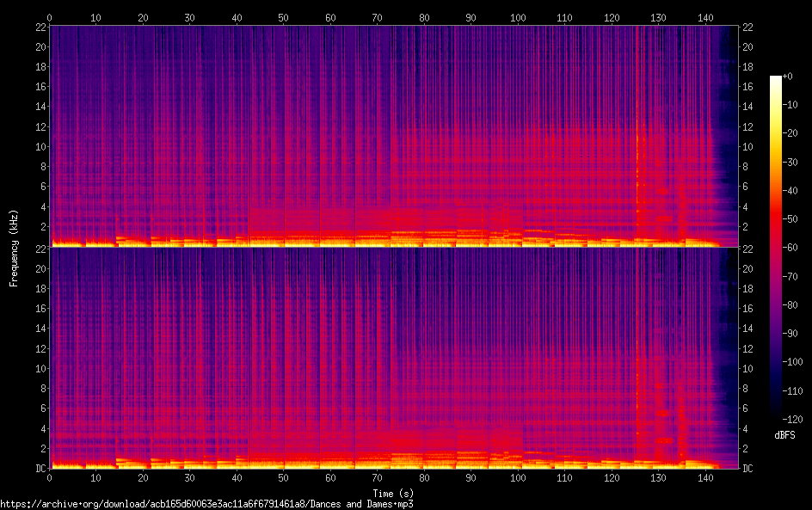Click the bright transient near 126 seconds in the upper channel
The height and width of the screenshot is (510, 812).
point(637,138)
